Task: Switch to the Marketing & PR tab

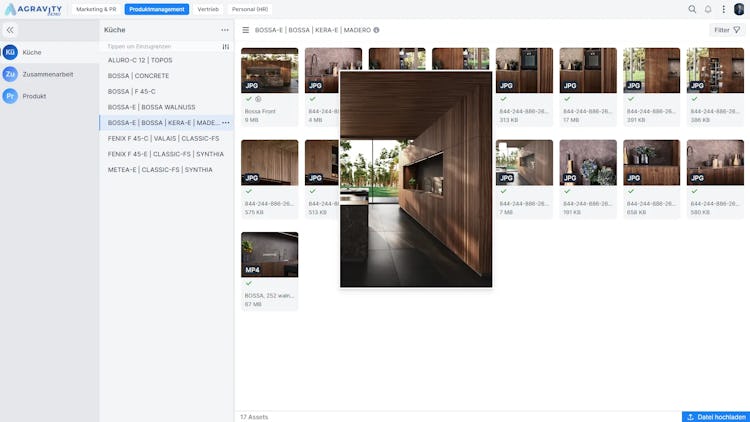Action: (x=96, y=9)
